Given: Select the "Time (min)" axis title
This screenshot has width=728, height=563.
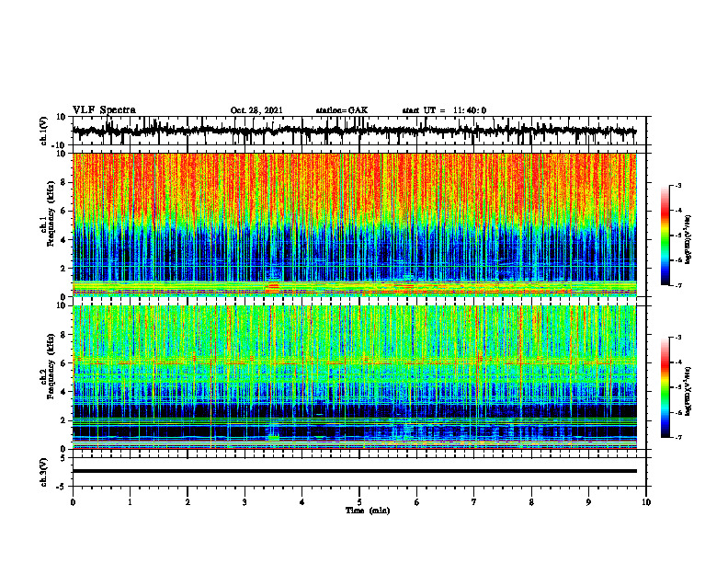Looking at the screenshot, I should pyautogui.click(x=368, y=511).
